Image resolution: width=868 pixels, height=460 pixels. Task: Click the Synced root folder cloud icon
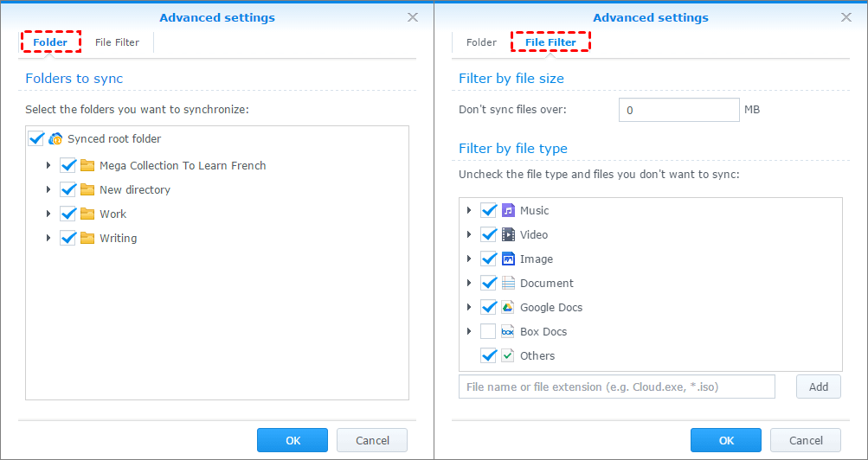[x=56, y=138]
